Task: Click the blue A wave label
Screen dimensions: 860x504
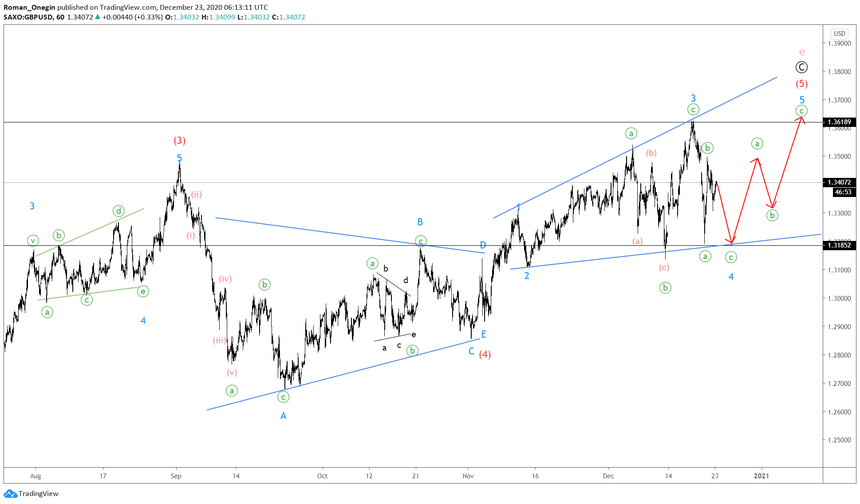Action: click(283, 416)
